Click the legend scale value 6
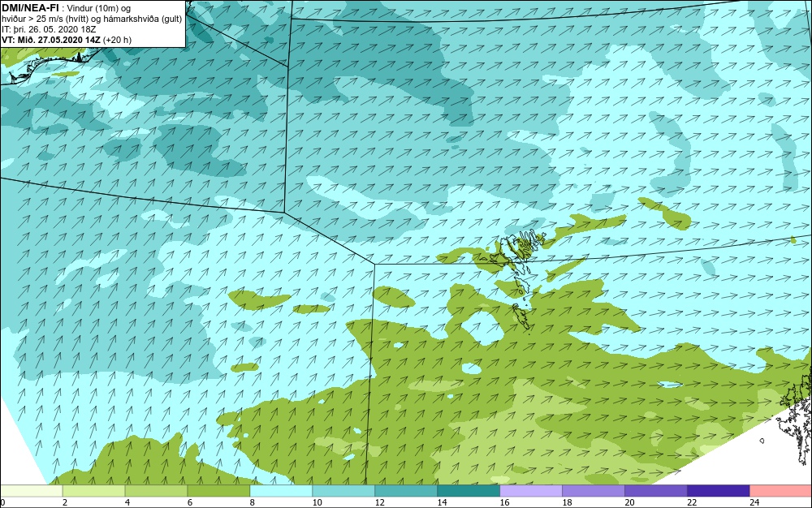The image size is (812, 508). (190, 502)
